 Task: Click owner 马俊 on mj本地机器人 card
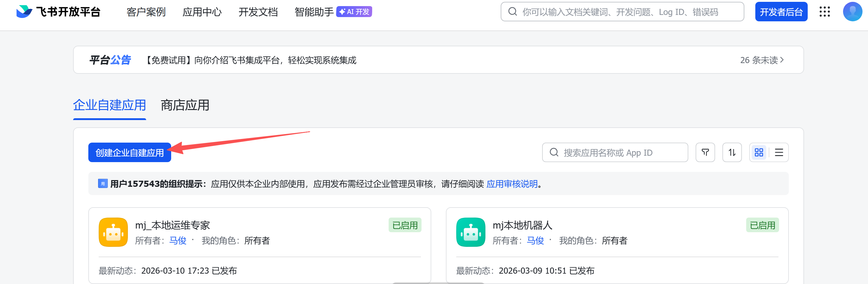click(x=535, y=240)
